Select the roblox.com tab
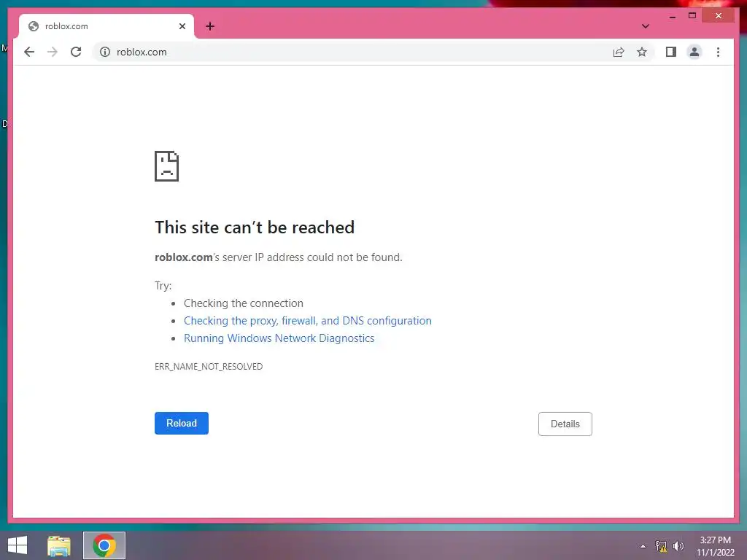The height and width of the screenshot is (560, 747). 107,26
